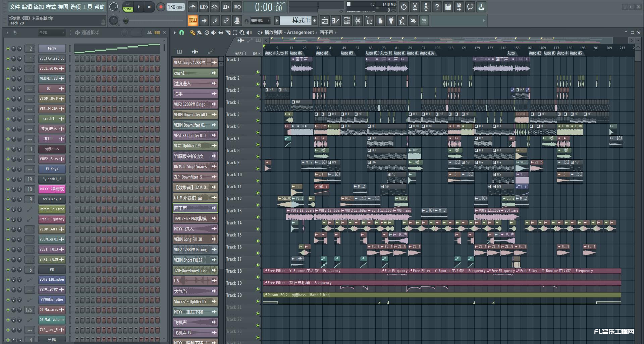Open the playlist options arrow menu
The height and width of the screenshot is (344, 644).
pos(174,32)
